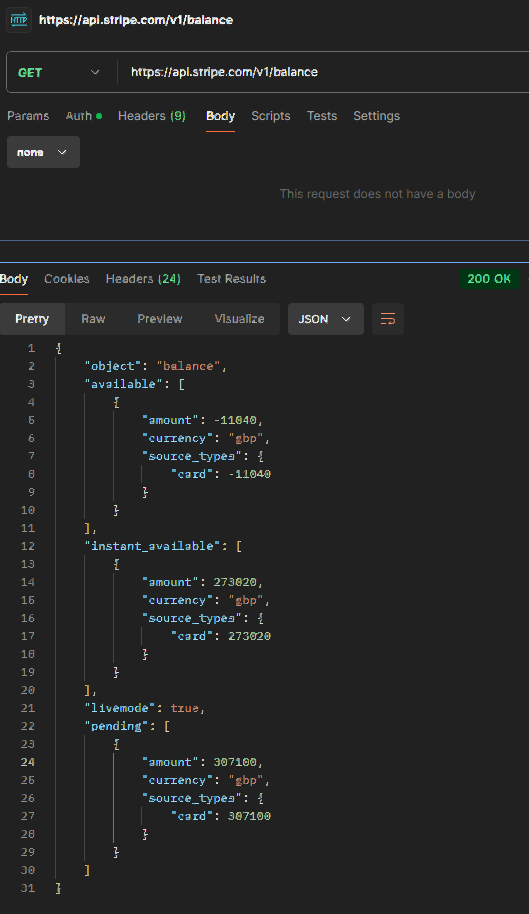Switch to the request Settings tab
The height and width of the screenshot is (914, 529).
(x=376, y=116)
